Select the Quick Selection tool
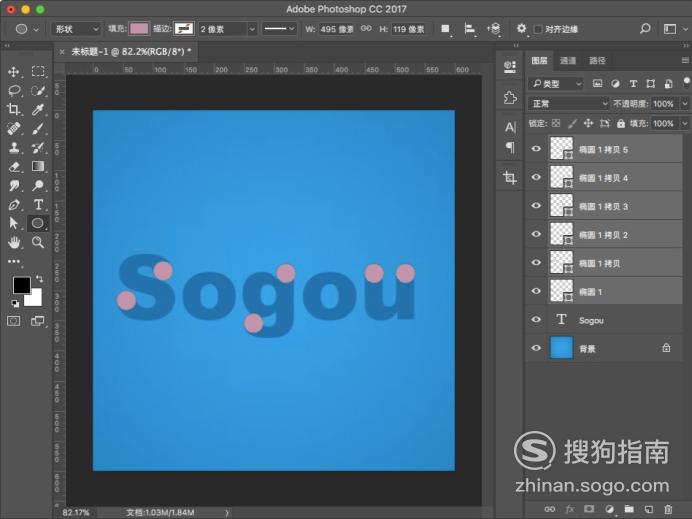The width and height of the screenshot is (692, 519). point(38,91)
